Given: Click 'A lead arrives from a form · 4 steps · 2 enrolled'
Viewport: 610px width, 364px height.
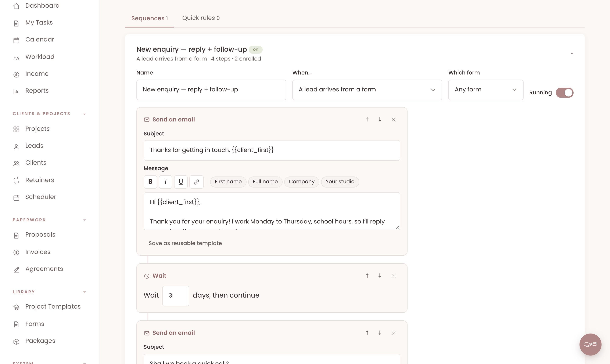Looking at the screenshot, I should coord(199,59).
